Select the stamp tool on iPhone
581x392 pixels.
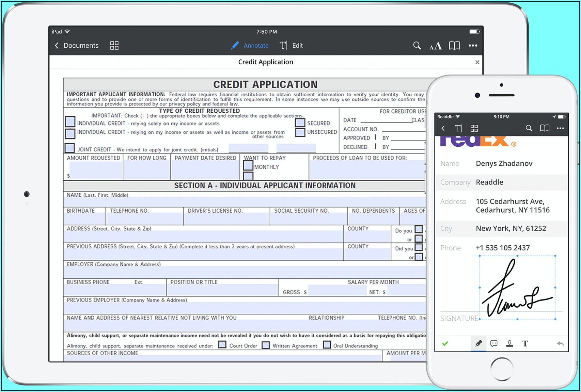coord(509,344)
